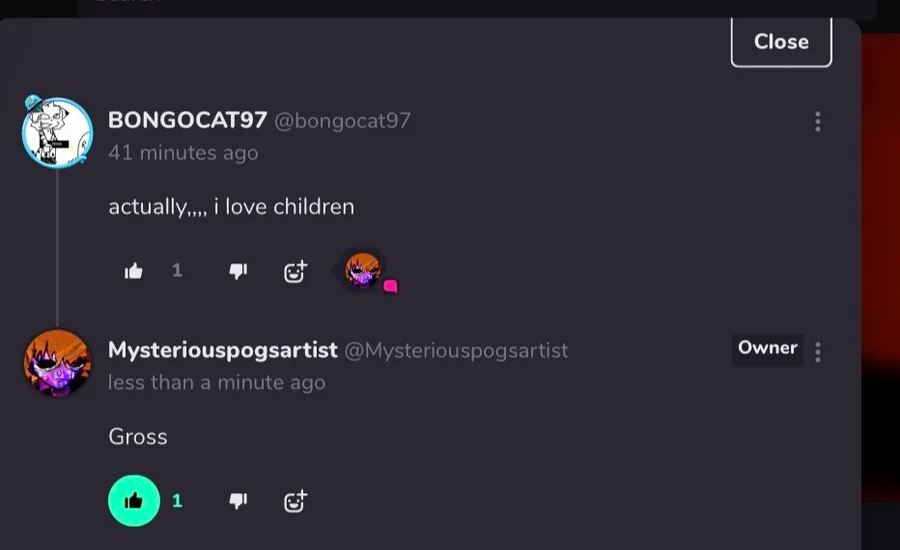Click the like count next to green thumbs up
The image size is (900, 550).
pos(177,501)
